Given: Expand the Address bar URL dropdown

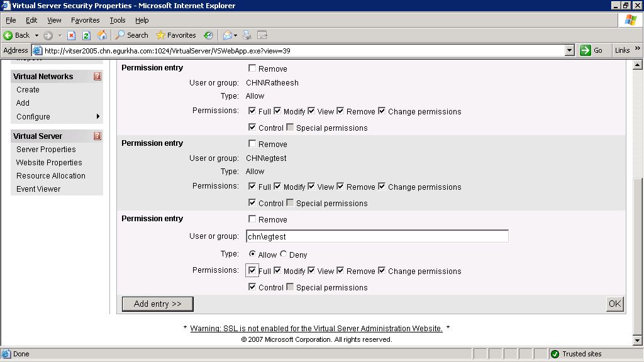Looking at the screenshot, I should (x=569, y=50).
